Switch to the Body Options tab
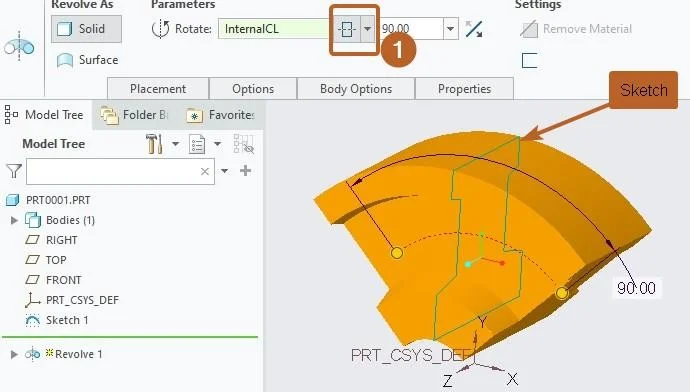This screenshot has height=392, width=690. pyautogui.click(x=356, y=89)
